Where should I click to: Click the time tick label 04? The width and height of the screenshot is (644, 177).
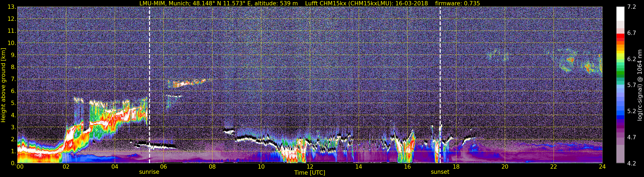click(115, 167)
